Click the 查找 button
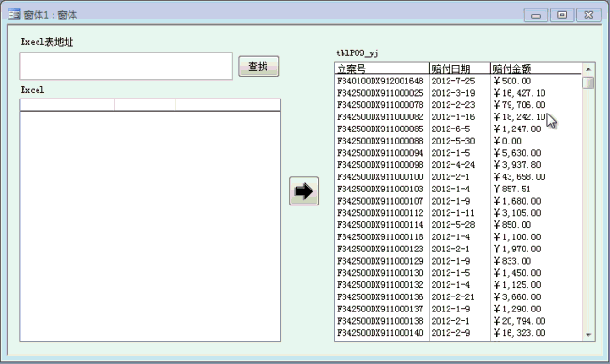The height and width of the screenshot is (364, 610). pyautogui.click(x=259, y=66)
